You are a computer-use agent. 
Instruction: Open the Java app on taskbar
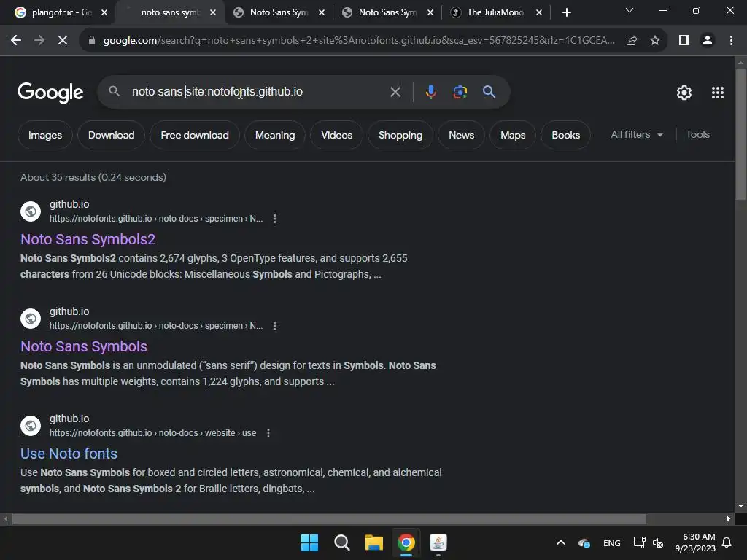tap(438, 542)
